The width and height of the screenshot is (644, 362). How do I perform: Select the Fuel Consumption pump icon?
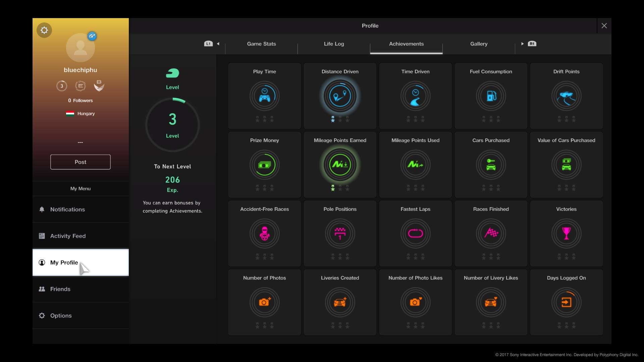click(491, 96)
